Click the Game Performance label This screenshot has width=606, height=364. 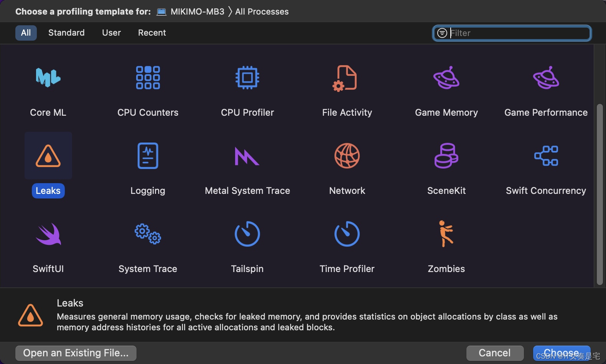pyautogui.click(x=546, y=113)
